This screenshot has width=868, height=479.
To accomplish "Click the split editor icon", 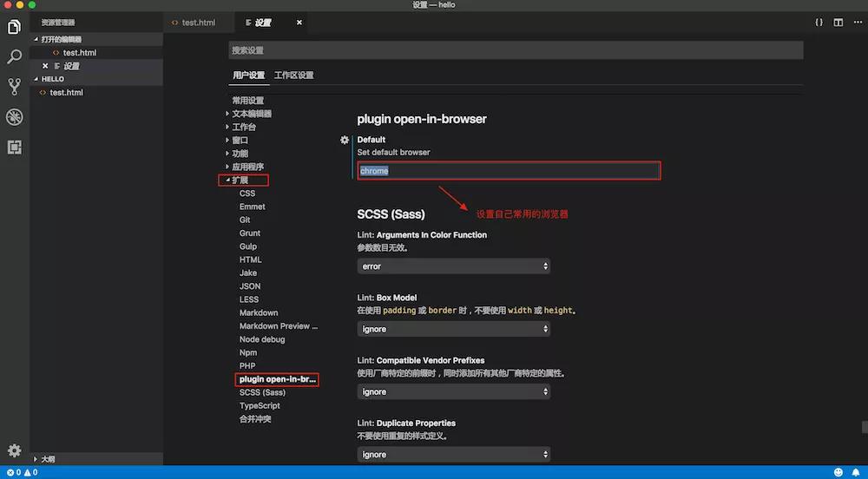I will pyautogui.click(x=838, y=23).
